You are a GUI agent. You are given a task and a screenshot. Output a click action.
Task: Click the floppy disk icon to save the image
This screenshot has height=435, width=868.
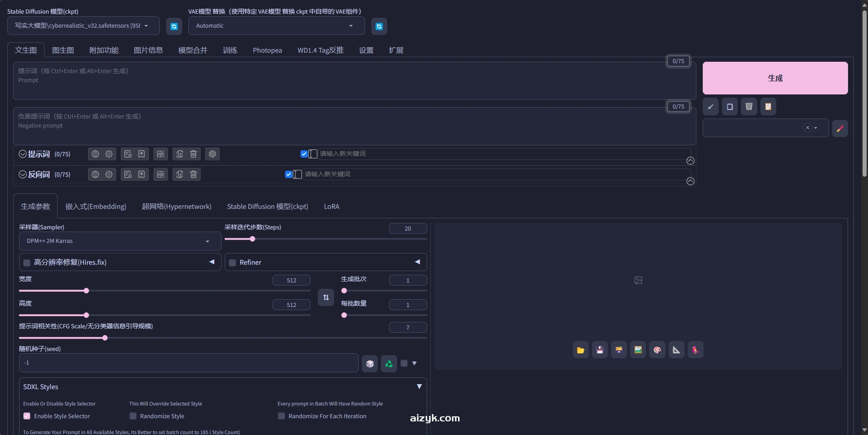pyautogui.click(x=599, y=350)
